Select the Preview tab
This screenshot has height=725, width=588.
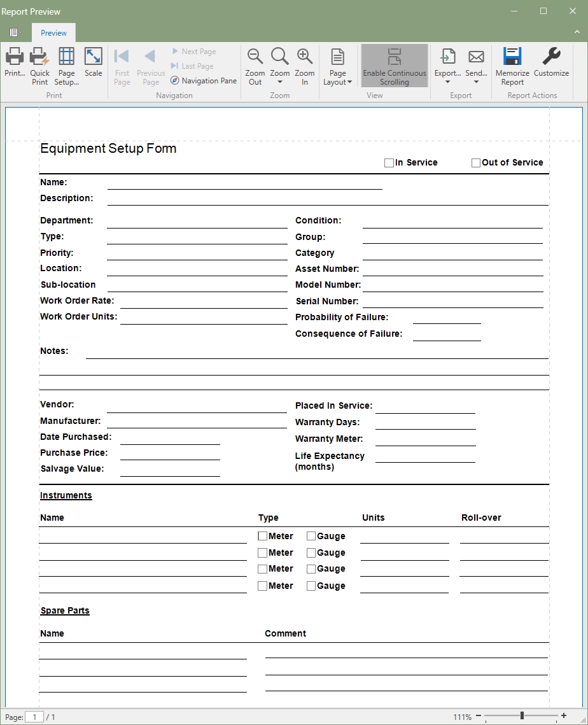[53, 33]
